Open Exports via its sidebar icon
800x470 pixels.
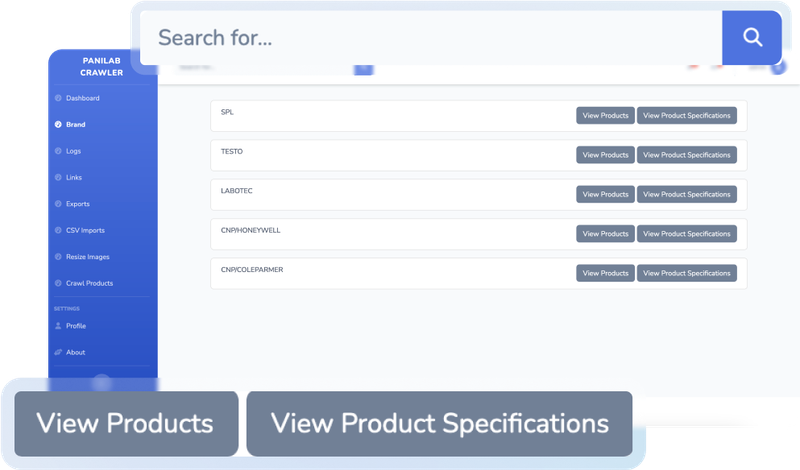[x=58, y=204]
